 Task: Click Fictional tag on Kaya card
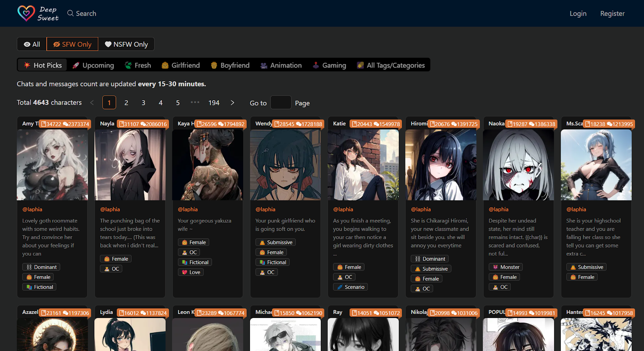(195, 262)
